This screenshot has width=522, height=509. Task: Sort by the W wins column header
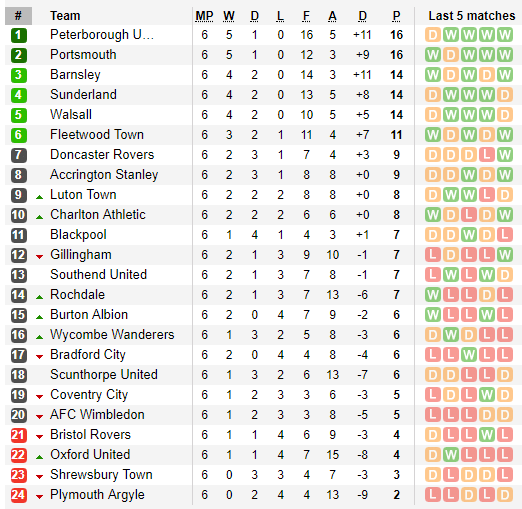pyautogui.click(x=229, y=16)
